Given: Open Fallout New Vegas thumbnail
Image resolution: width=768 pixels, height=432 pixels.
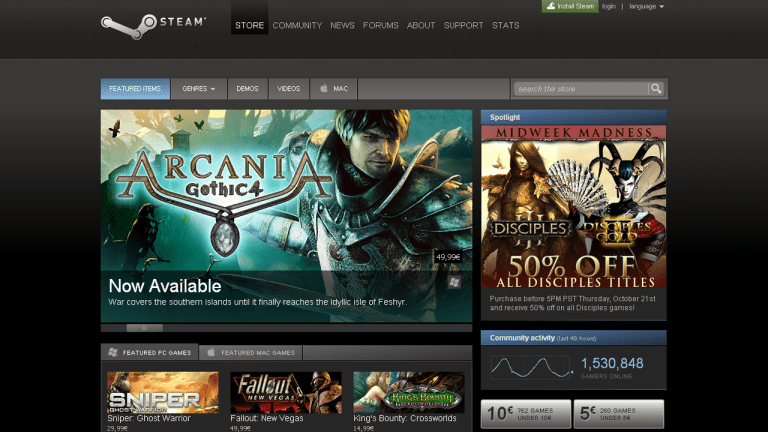Looking at the screenshot, I should pos(286,392).
